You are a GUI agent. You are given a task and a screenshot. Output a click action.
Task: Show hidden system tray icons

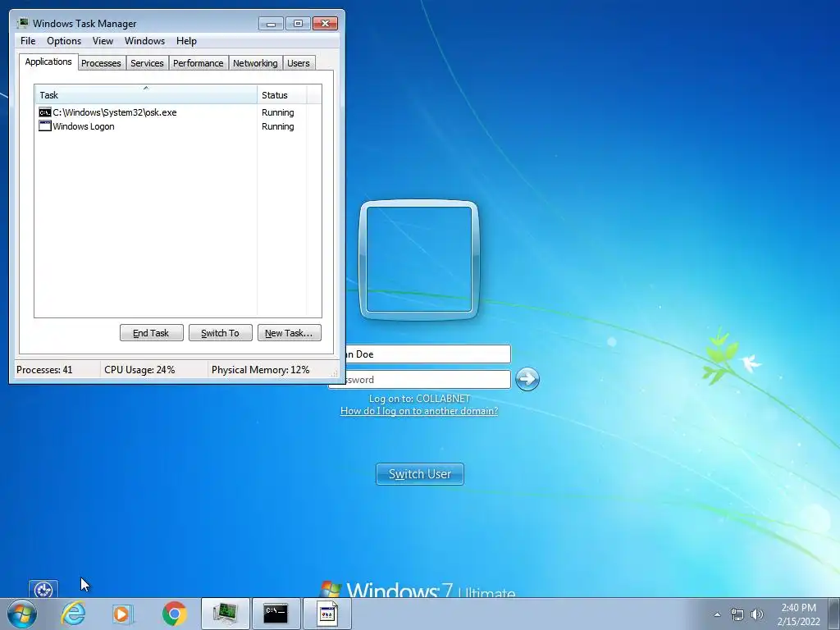pos(717,614)
